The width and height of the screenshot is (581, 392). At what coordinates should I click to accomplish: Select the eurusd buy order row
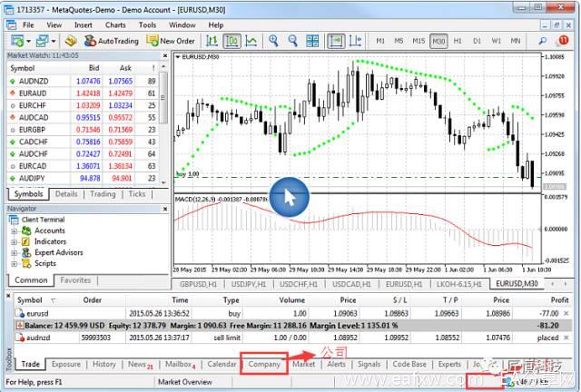coord(291,313)
